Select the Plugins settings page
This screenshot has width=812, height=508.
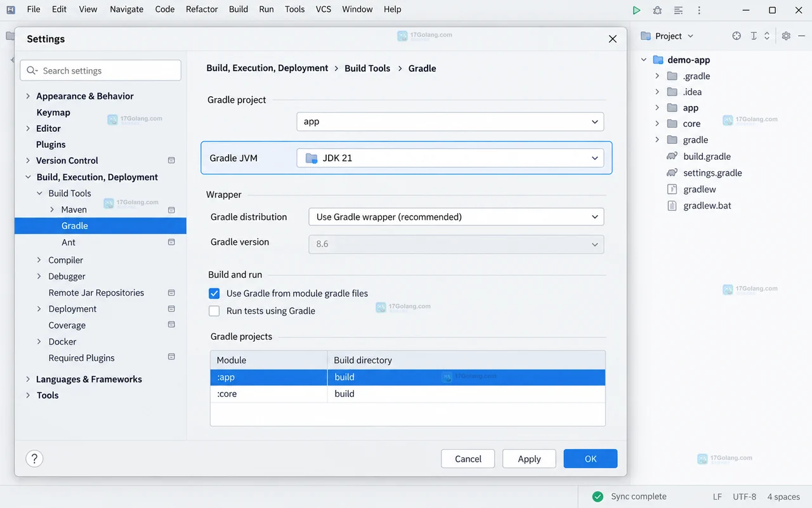51,145
